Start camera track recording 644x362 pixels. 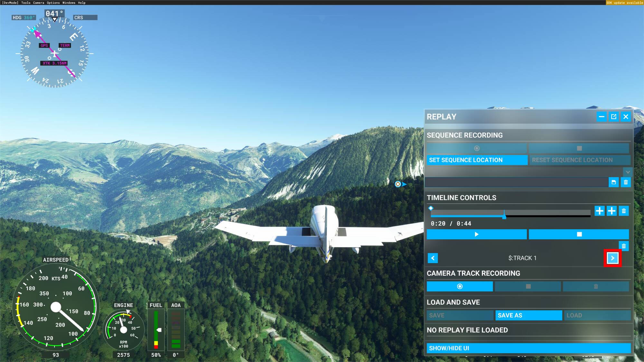point(459,286)
